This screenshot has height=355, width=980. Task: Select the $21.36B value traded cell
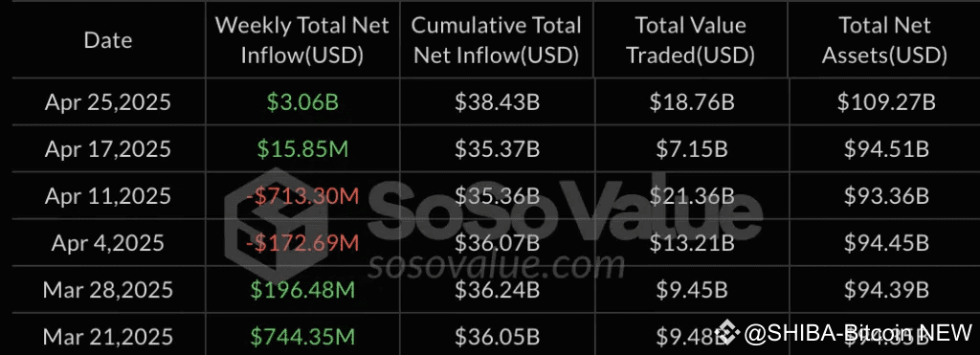click(692, 196)
